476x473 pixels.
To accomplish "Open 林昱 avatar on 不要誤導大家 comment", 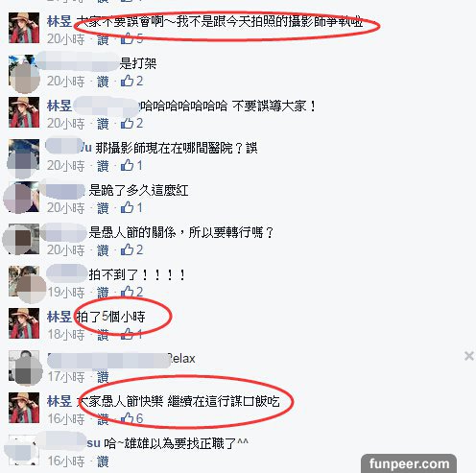I will pyautogui.click(x=24, y=112).
